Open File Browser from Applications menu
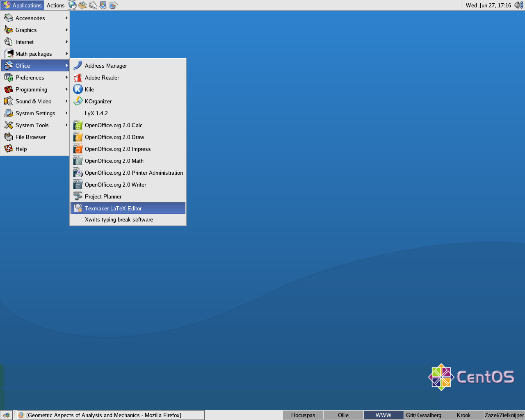 [35, 137]
